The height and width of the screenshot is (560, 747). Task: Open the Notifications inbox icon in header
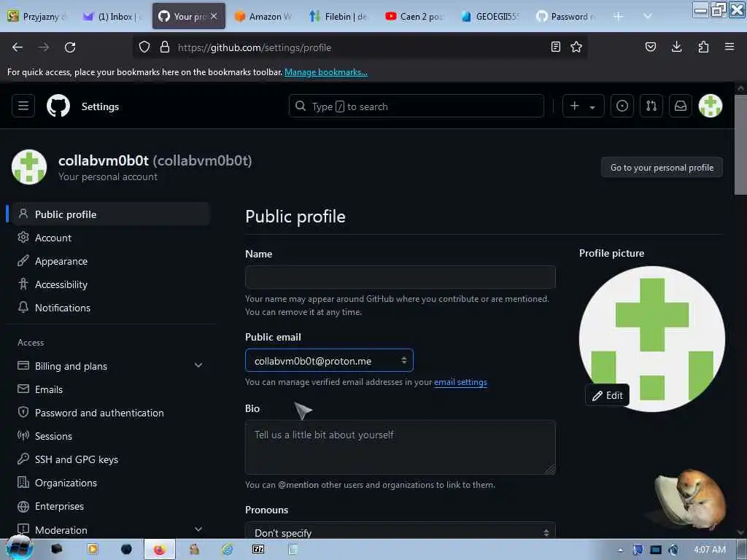click(x=681, y=106)
